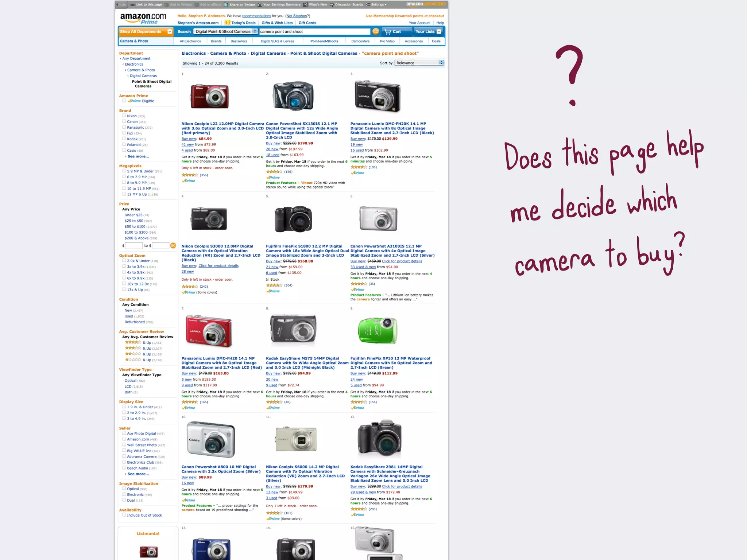Open Your Earnings Summary chart icon
Viewport: 747px width, 560px height.
260,5
